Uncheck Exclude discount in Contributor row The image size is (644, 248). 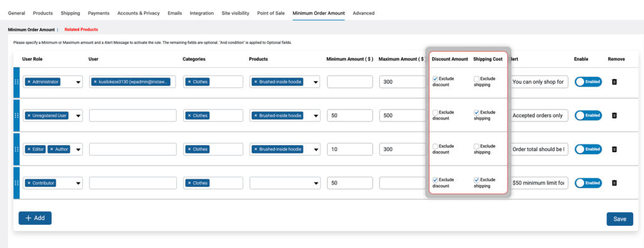coord(435,180)
